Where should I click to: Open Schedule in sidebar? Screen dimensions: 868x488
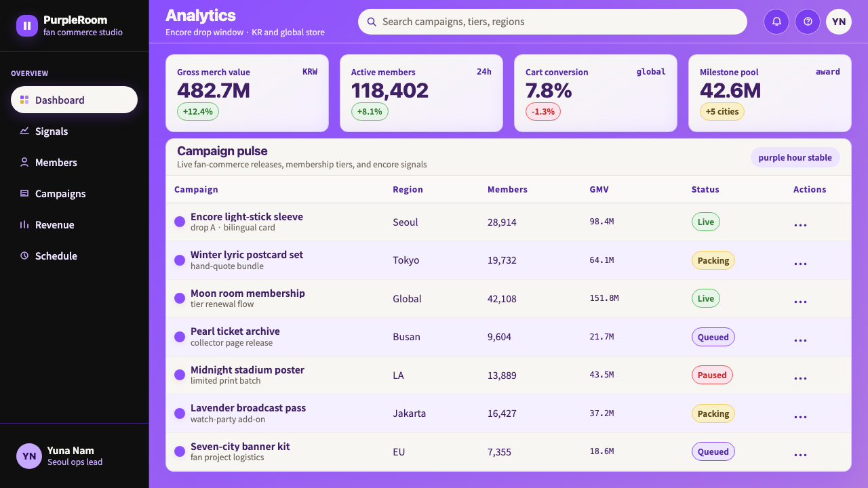pos(74,256)
